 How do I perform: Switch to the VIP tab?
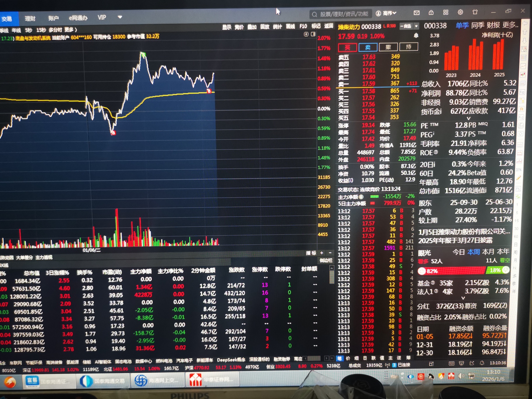tap(102, 17)
